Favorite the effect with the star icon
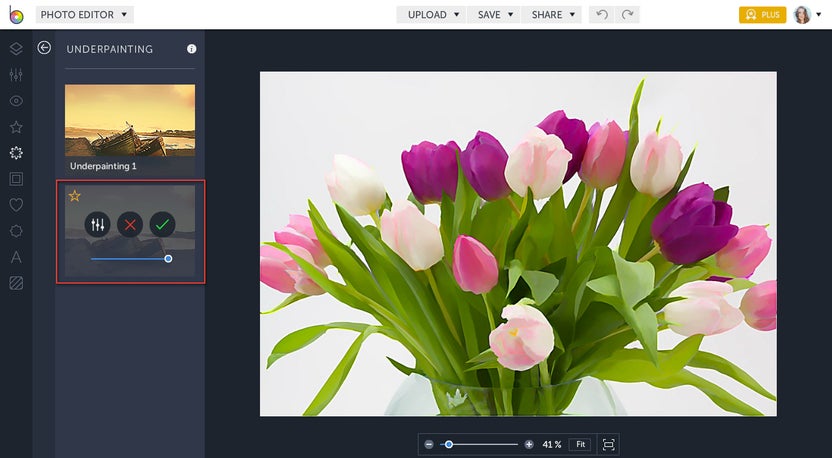 (75, 196)
